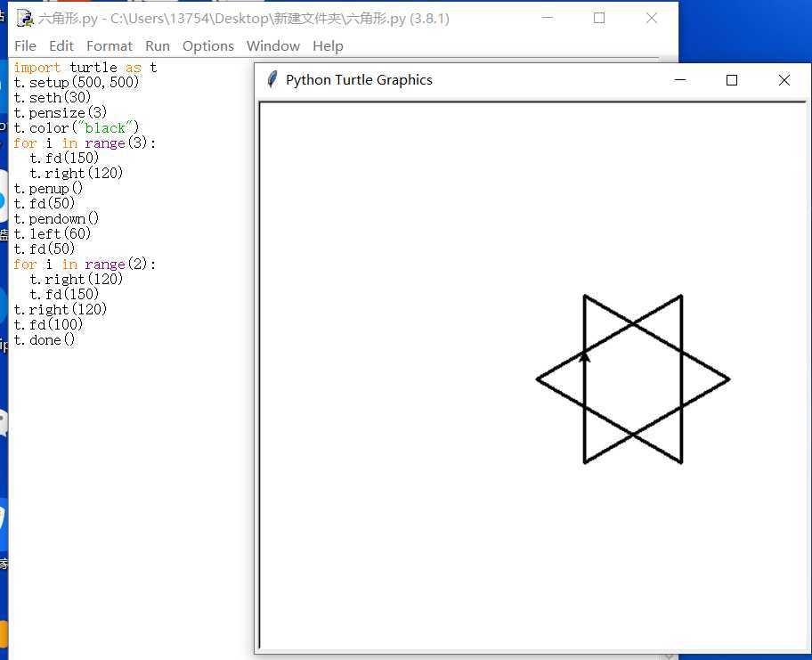Click the line 'for i in range(3):'
Screen dimensions: 812x660
[x=85, y=143]
